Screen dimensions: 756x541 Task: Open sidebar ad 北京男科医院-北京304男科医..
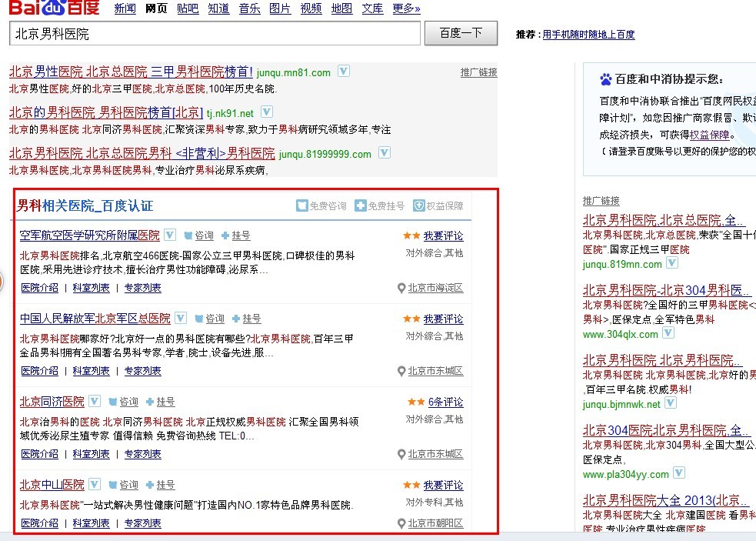[667, 290]
